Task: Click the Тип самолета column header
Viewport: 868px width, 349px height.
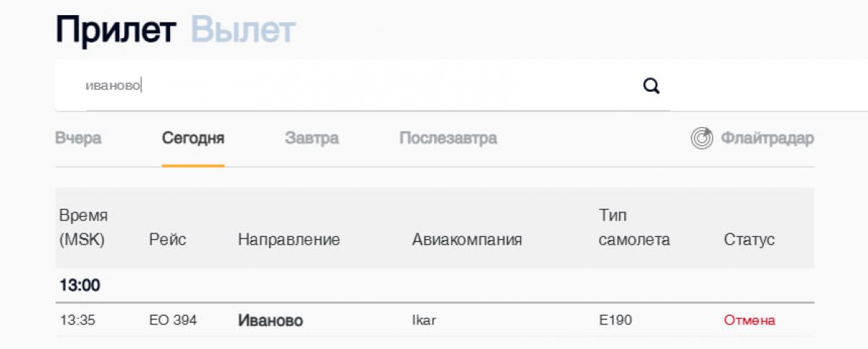Action: click(x=634, y=228)
